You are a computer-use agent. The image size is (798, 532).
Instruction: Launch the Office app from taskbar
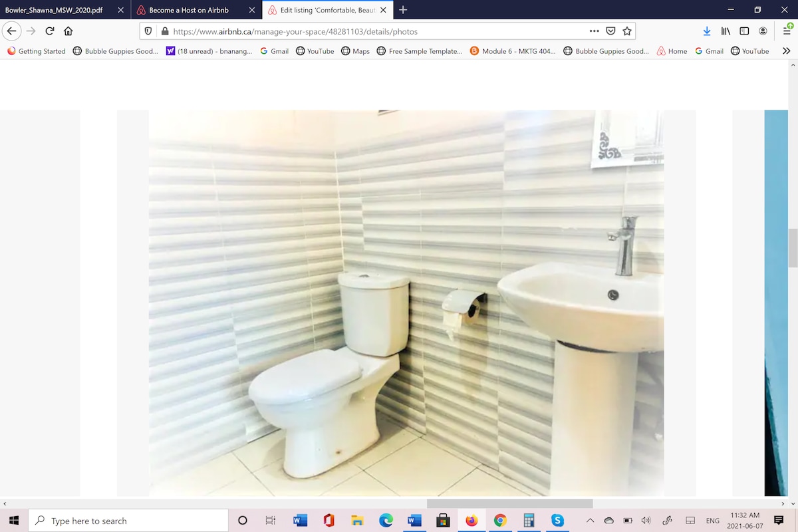[329, 521]
